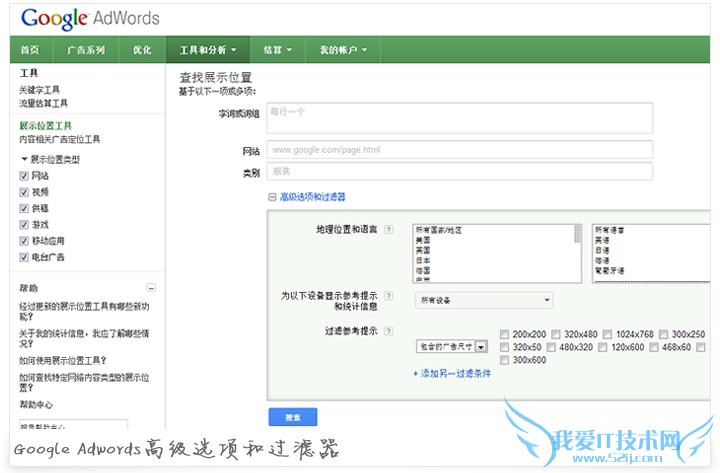Select 美国 in the country list

[x=423, y=240]
